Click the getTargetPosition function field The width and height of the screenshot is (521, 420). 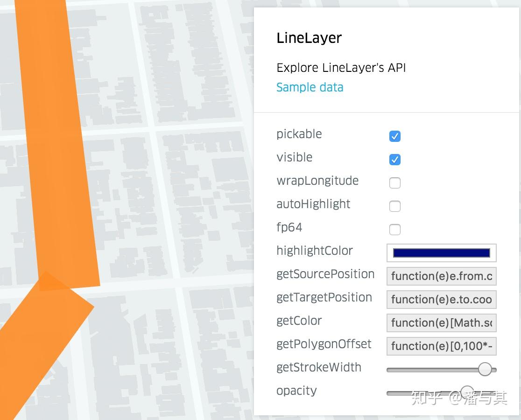[441, 300]
